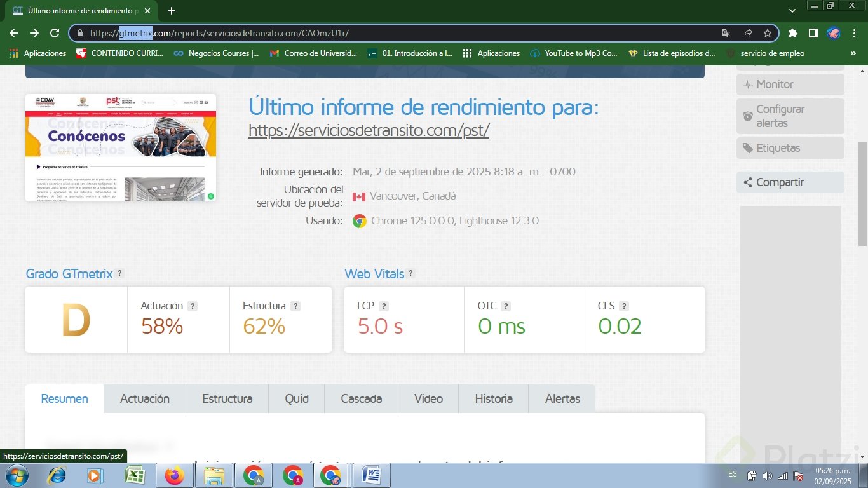Open the Negocios Courses bookmark
868x488 pixels.
click(216, 53)
